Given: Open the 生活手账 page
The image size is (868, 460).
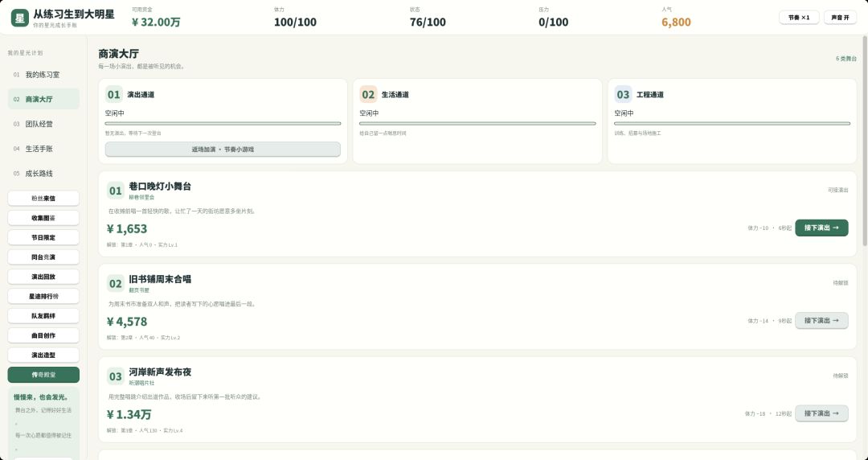Looking at the screenshot, I should coord(43,149).
